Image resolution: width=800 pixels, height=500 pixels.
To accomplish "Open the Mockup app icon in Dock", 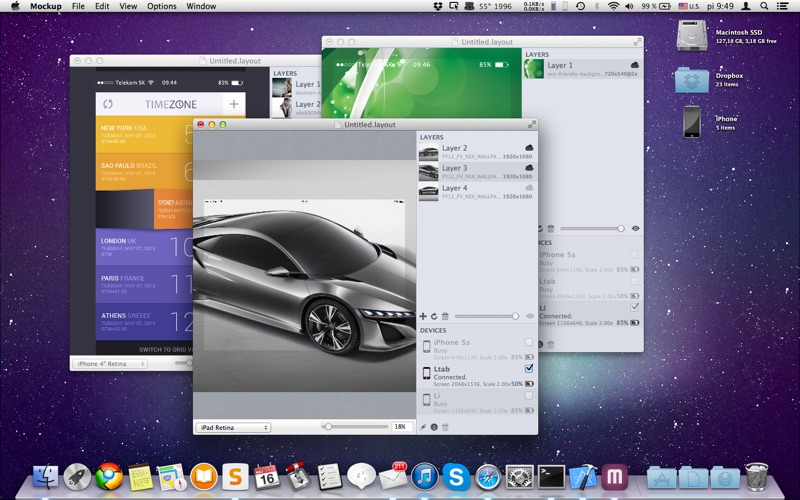I will click(x=614, y=476).
